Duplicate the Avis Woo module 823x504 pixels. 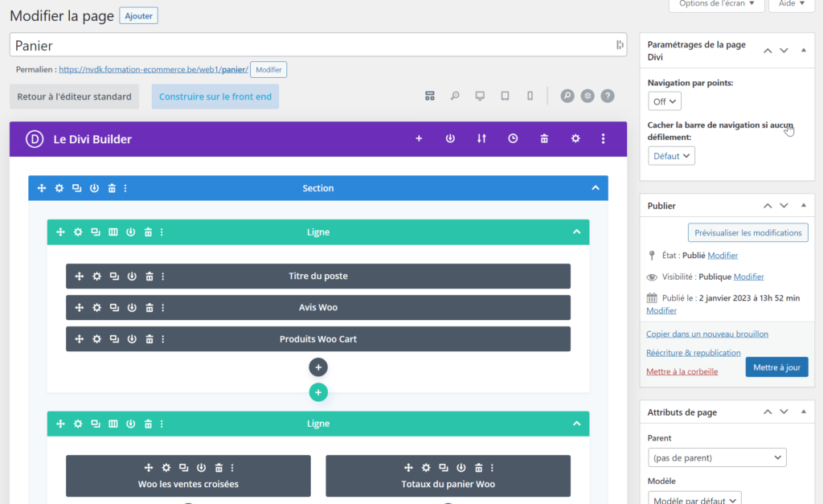coord(114,308)
